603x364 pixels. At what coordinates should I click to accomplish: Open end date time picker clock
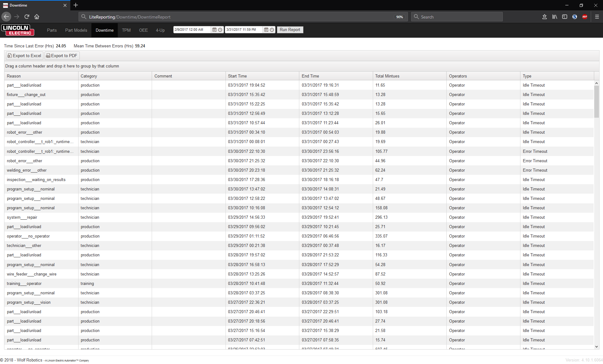tap(272, 30)
